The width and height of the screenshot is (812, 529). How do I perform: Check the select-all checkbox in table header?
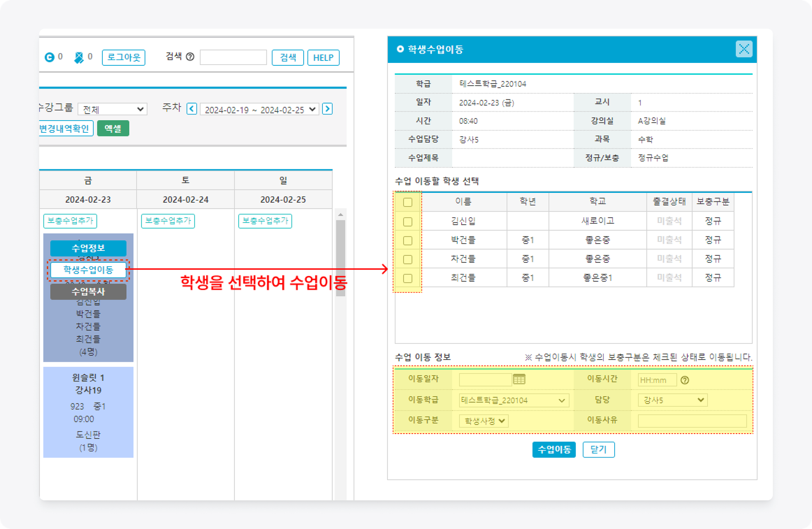click(408, 202)
